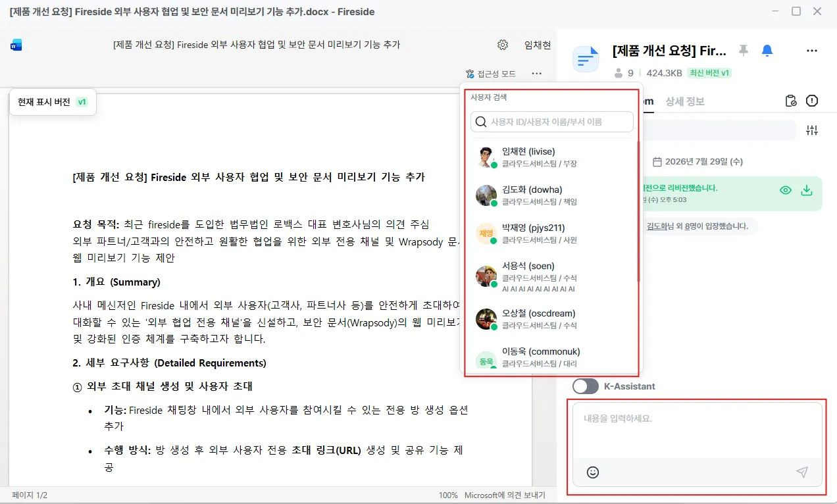Click the ① 외부 초대 채널 생성 heading
The height and width of the screenshot is (504, 837).
(x=163, y=386)
